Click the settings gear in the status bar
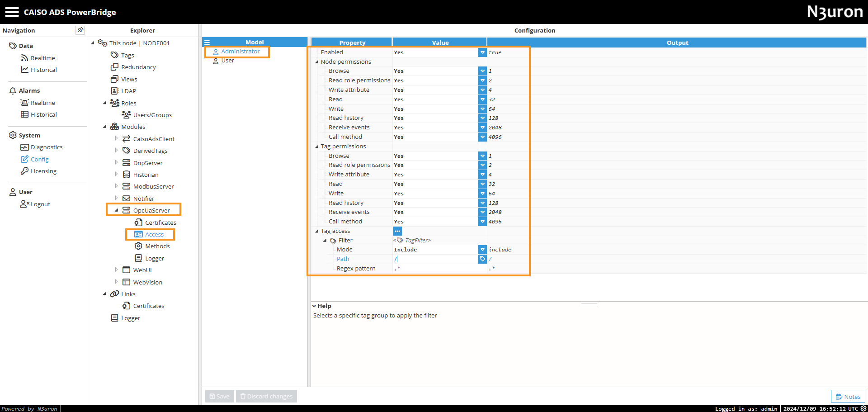 pos(863,408)
